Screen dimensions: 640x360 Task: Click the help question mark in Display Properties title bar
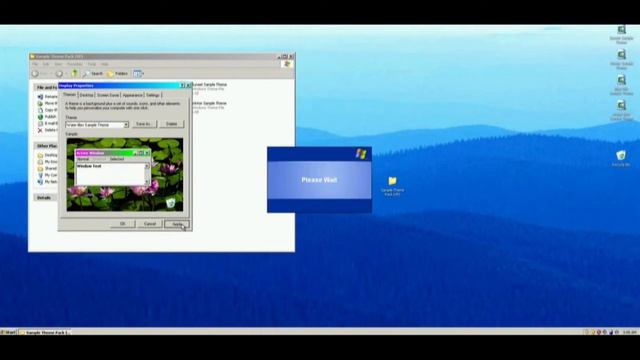(x=182, y=85)
